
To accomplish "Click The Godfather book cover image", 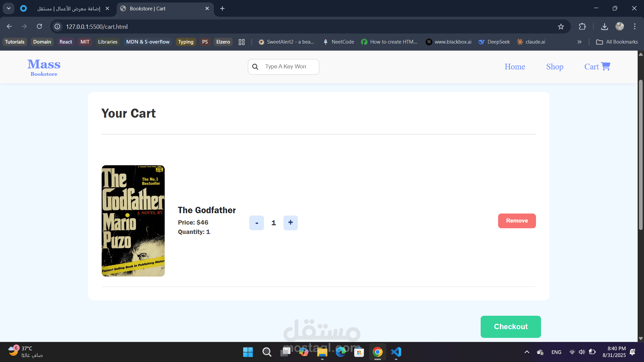I will pyautogui.click(x=133, y=221).
